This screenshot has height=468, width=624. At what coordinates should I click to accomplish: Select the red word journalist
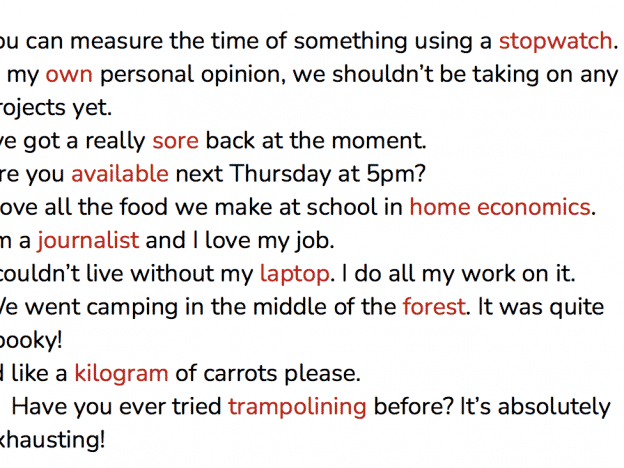pos(88,241)
